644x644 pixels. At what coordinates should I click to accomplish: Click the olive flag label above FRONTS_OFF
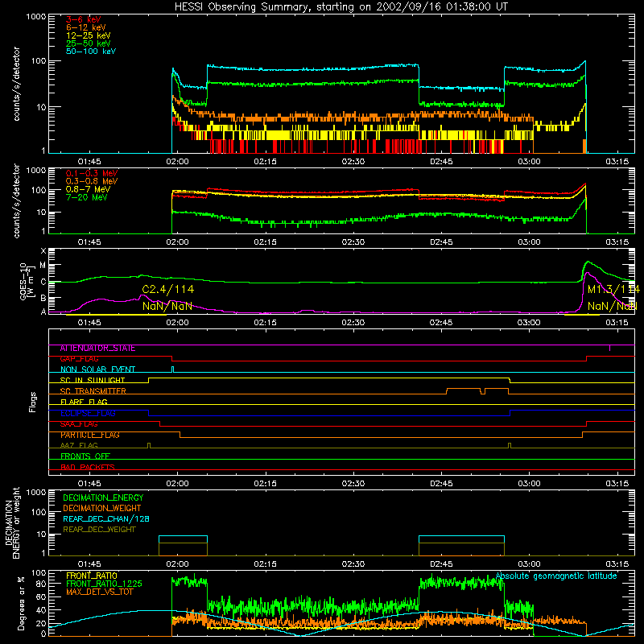[79, 446]
